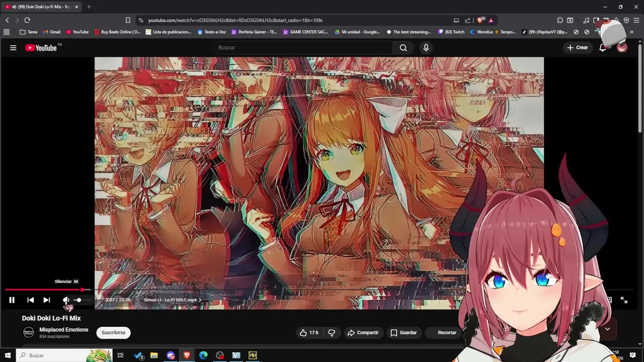Viewport: 644px width, 362px height.
Task: Open Brave Shields lion icon
Action: (480, 20)
